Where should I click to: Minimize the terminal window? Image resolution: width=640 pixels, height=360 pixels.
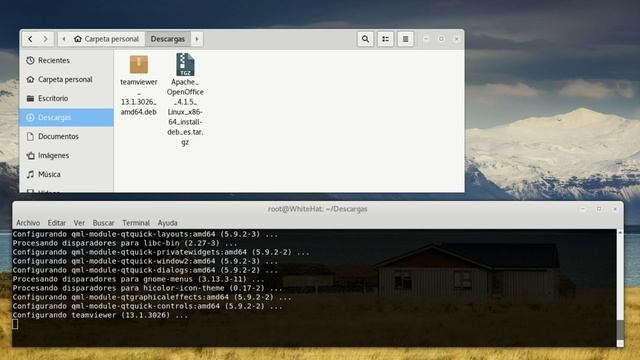(583, 209)
